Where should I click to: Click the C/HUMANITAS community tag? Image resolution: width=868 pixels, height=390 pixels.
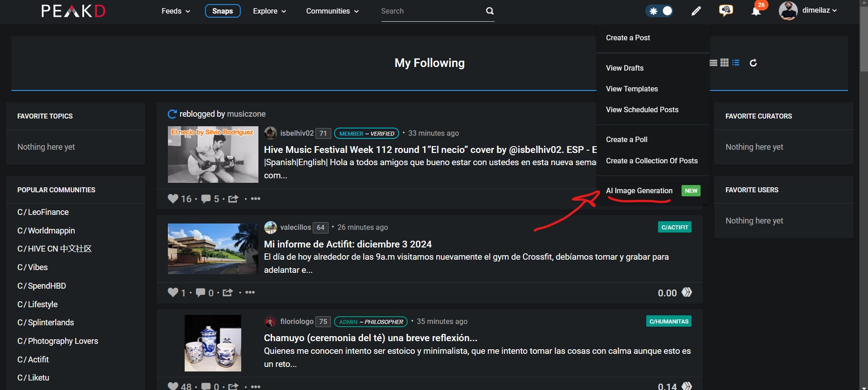[668, 321]
